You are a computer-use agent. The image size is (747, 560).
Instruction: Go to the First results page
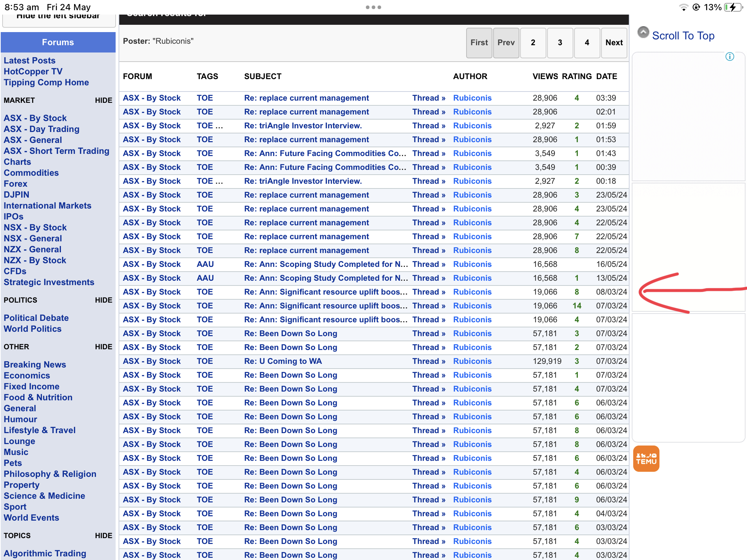479,43
